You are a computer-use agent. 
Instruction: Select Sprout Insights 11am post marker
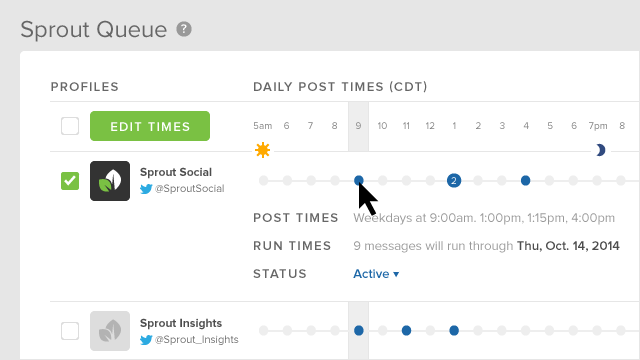(406, 331)
